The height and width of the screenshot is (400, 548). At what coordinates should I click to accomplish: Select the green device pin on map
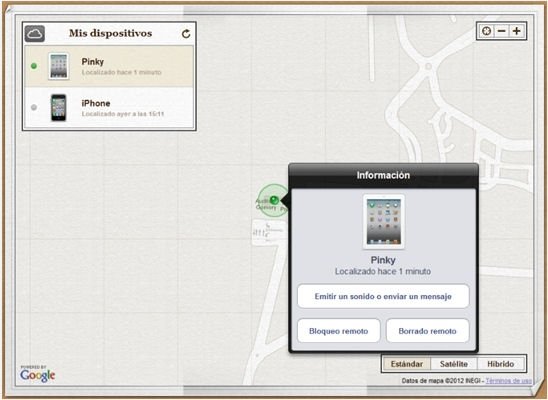tap(274, 200)
